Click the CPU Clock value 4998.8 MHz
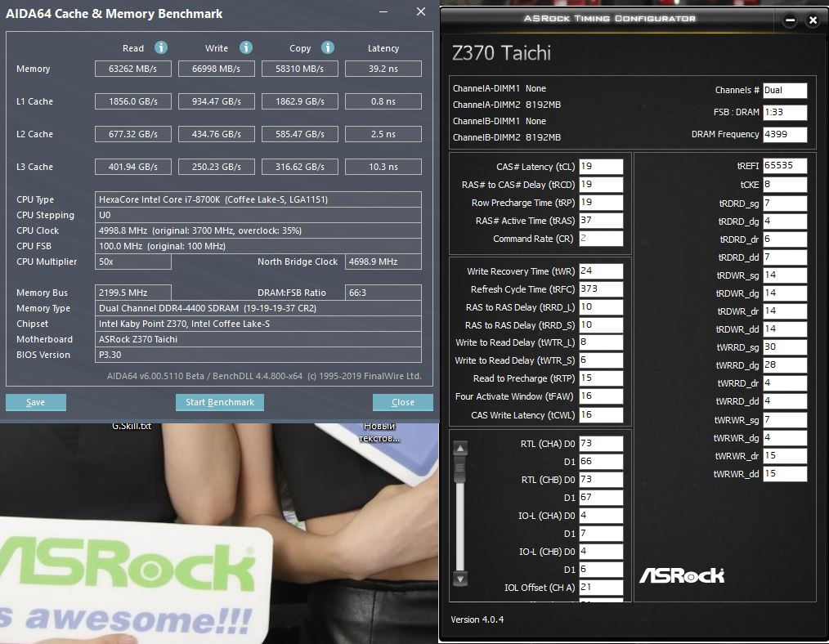 [x=258, y=230]
